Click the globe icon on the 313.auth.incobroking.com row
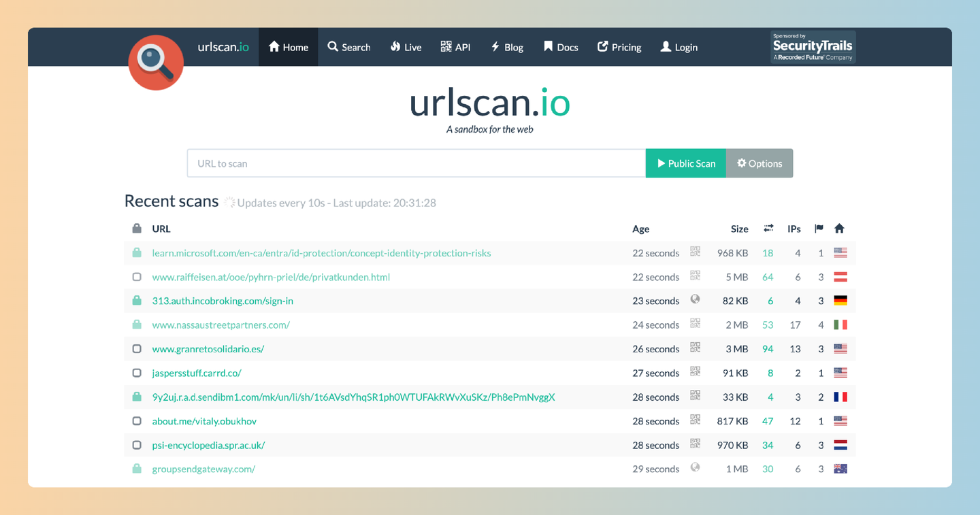The width and height of the screenshot is (980, 515). [x=695, y=300]
